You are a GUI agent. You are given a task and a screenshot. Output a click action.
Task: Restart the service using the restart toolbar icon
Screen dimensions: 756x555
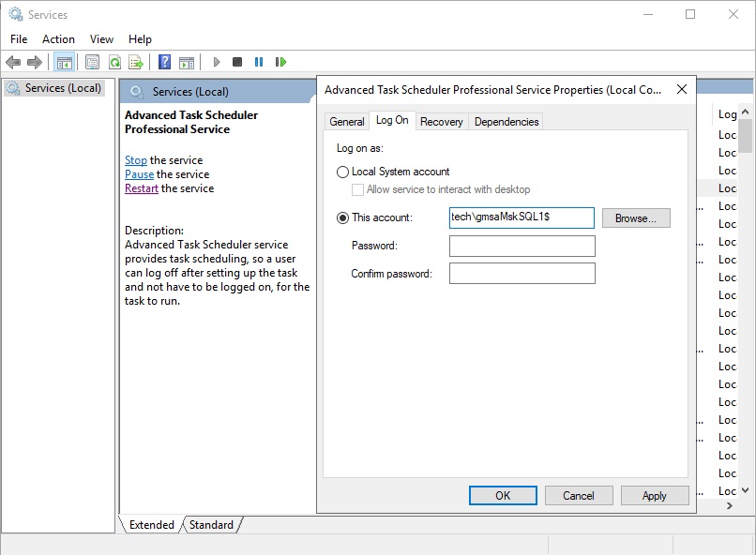click(x=279, y=62)
